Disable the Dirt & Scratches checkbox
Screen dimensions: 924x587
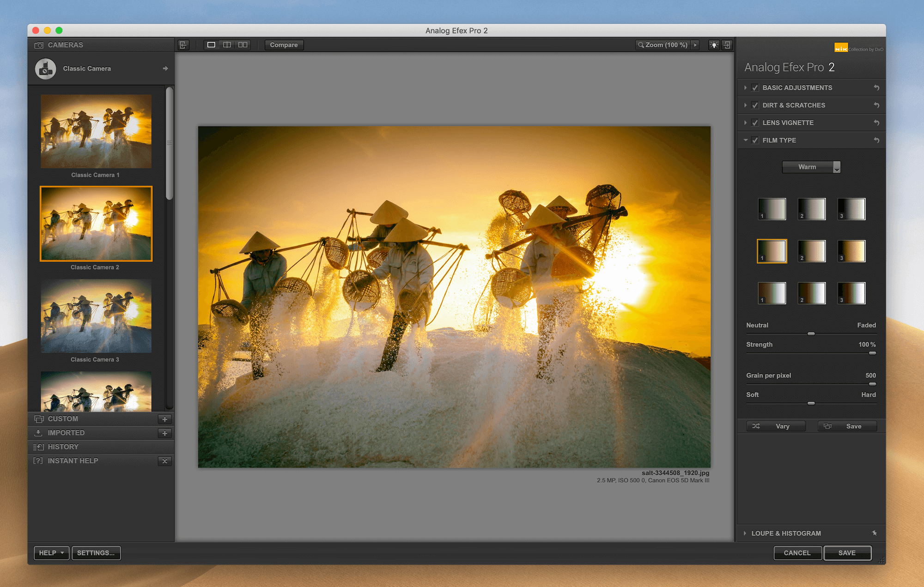[755, 105]
